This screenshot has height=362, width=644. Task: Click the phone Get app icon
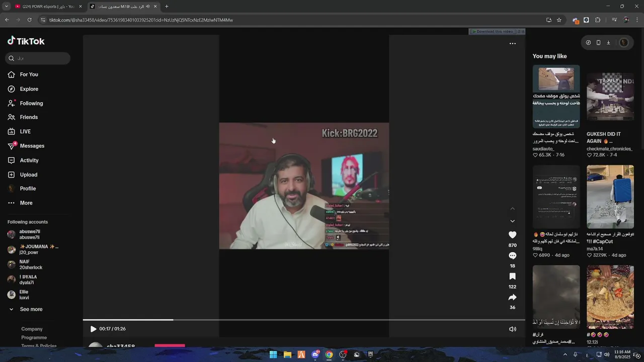pos(598,43)
